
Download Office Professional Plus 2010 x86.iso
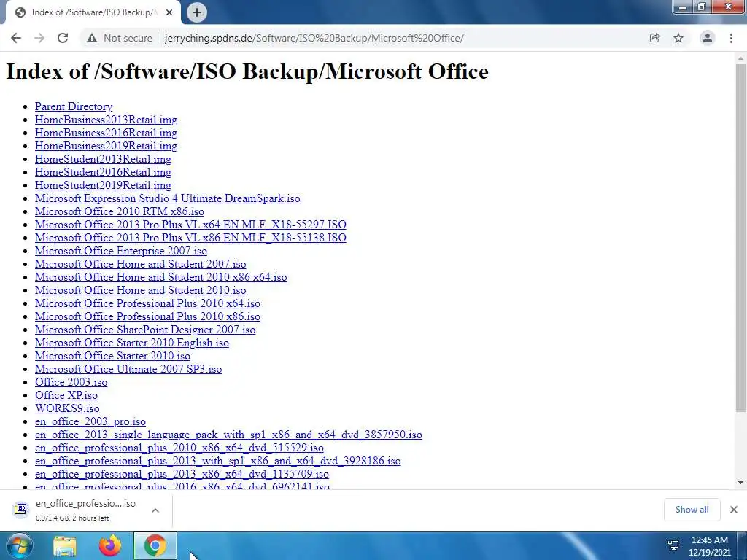point(147,316)
